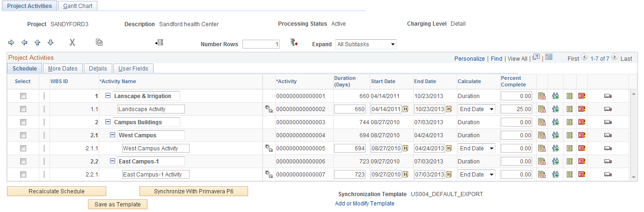Open the More Dates tab
The width and height of the screenshot is (644, 212).
click(x=63, y=68)
